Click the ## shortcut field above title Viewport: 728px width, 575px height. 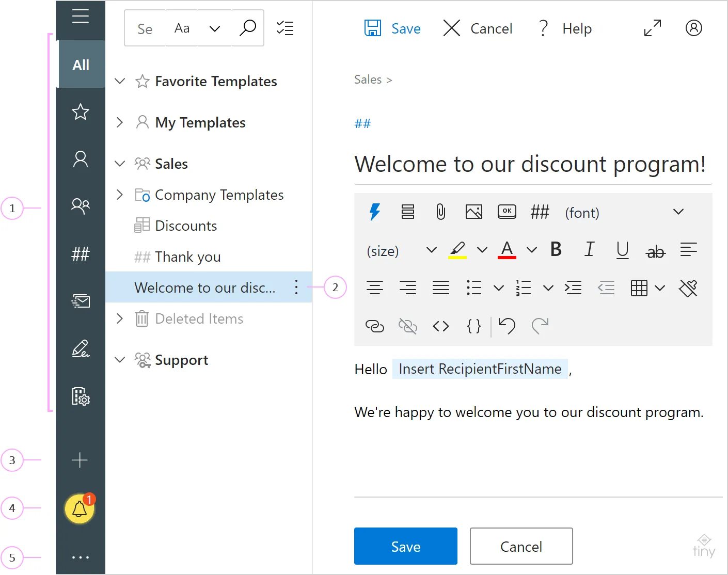tap(362, 123)
